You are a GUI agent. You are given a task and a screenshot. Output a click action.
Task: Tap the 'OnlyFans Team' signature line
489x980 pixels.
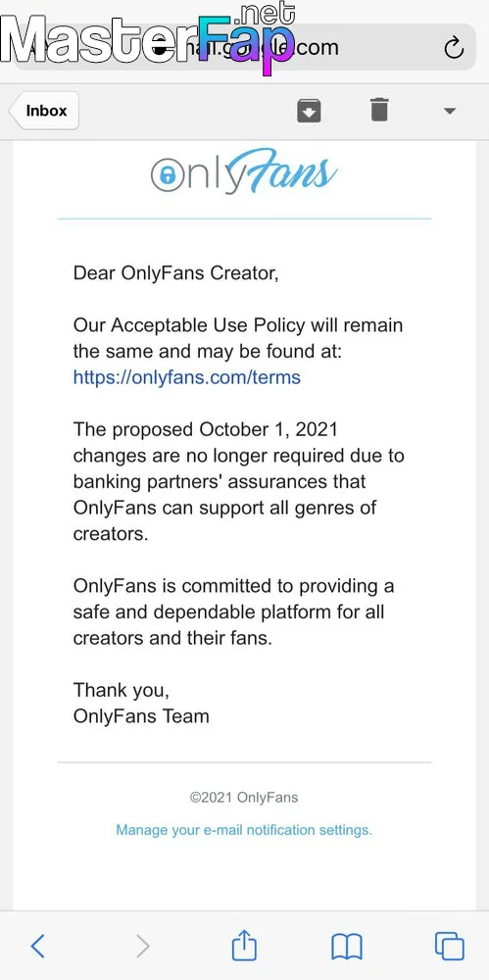click(x=141, y=715)
